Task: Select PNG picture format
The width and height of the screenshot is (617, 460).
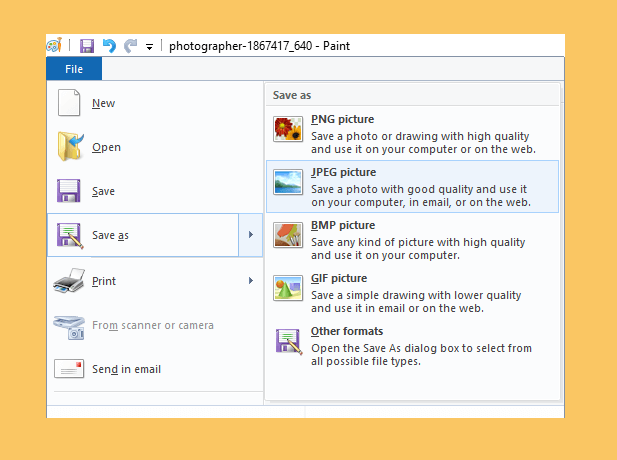Action: (412, 133)
